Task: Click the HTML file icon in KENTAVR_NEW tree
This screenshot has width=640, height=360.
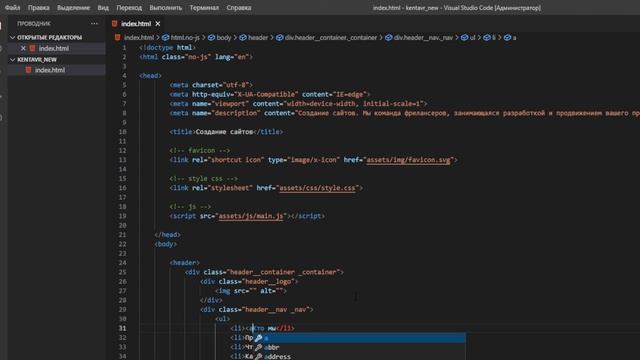Action: (28, 70)
